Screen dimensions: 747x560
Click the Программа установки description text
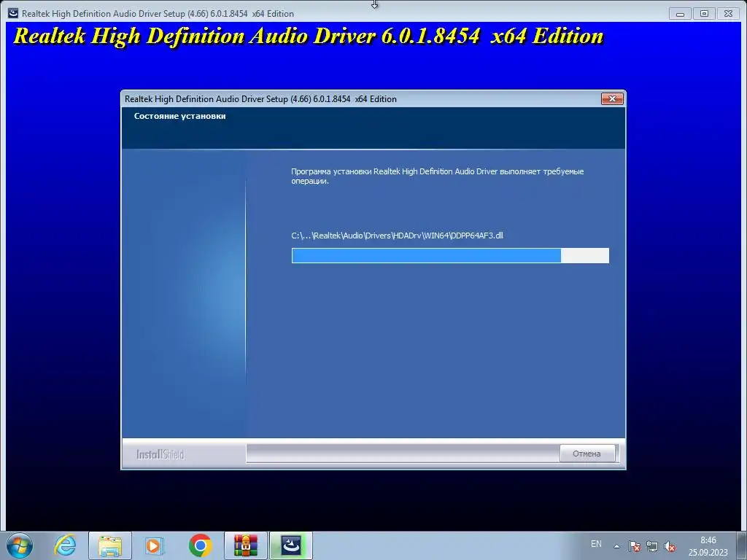point(438,176)
